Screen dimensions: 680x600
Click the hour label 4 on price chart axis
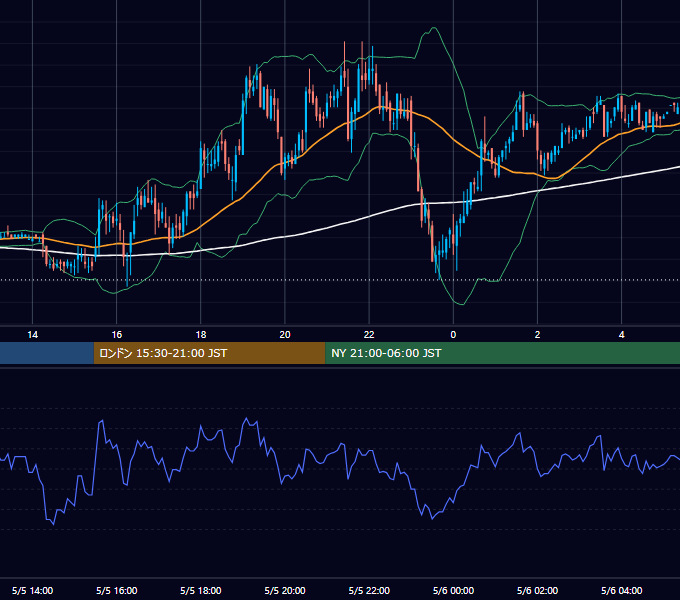(621, 335)
